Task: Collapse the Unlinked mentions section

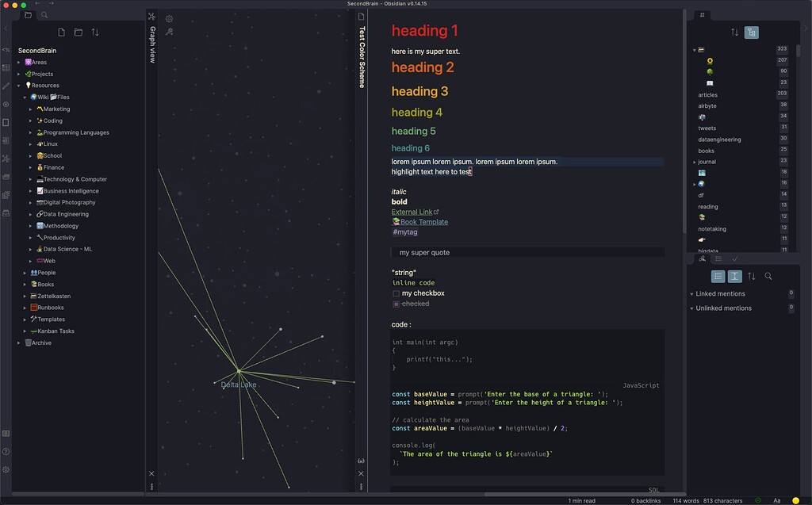Action: pos(691,308)
